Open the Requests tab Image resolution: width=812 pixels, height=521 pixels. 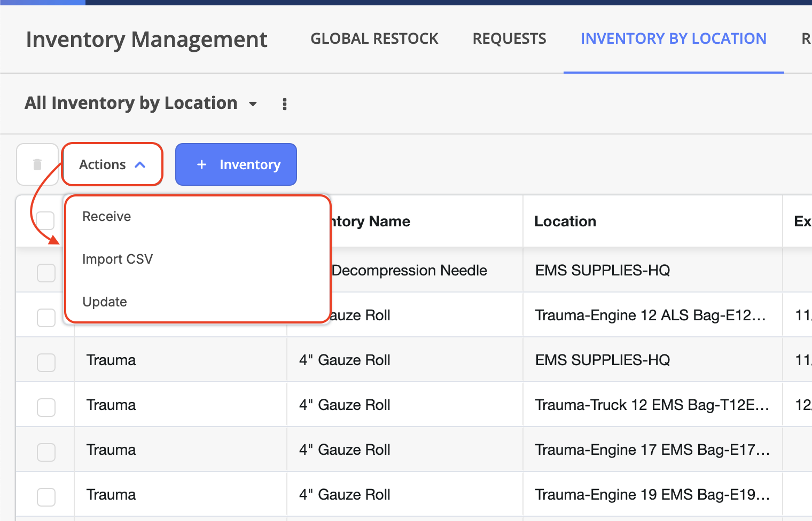click(509, 39)
